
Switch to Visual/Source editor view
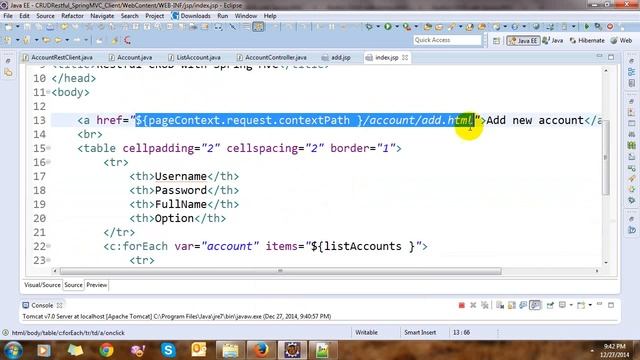(x=42, y=285)
